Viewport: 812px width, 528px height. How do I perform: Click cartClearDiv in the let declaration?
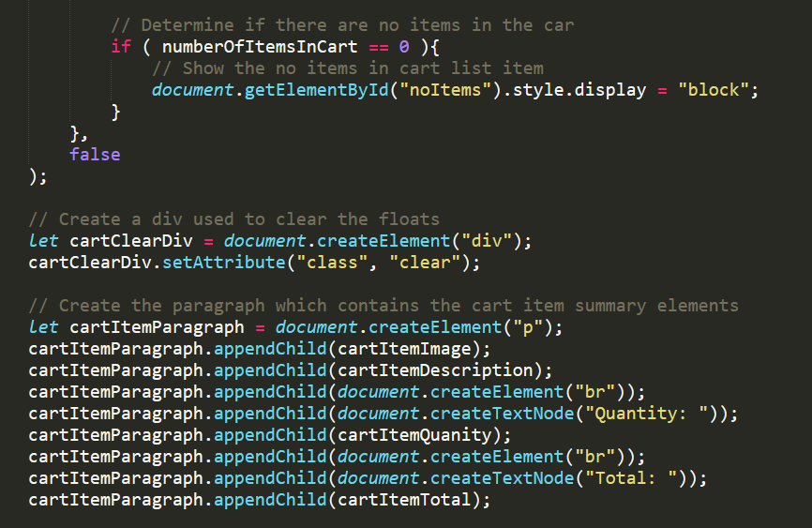coord(131,241)
